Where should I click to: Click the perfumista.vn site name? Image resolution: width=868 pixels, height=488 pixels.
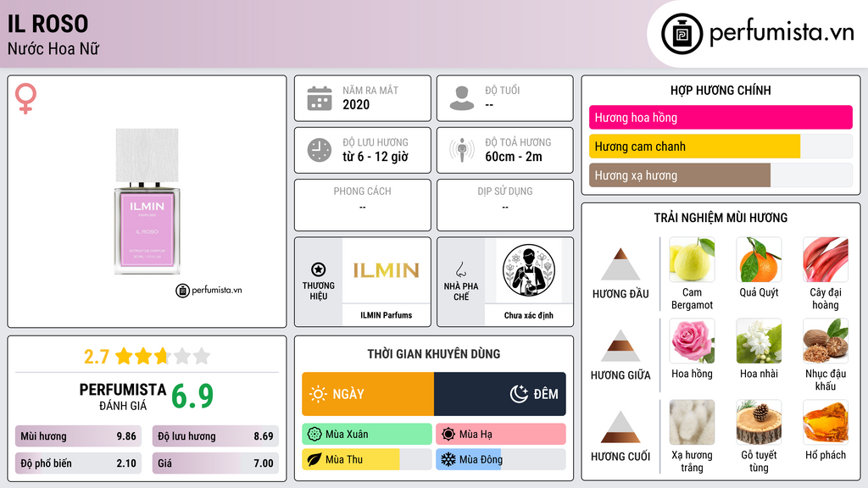point(782,33)
